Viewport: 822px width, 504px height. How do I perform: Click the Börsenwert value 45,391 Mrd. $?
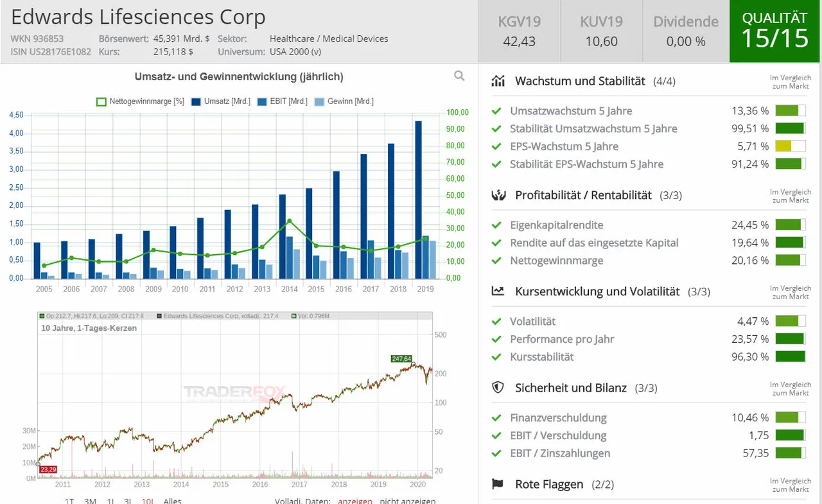point(182,39)
